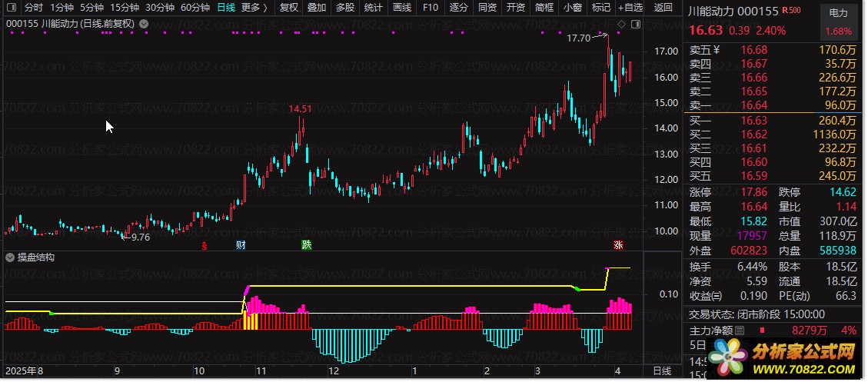Click the 标记 mark button
868x382 pixels.
tap(600, 8)
